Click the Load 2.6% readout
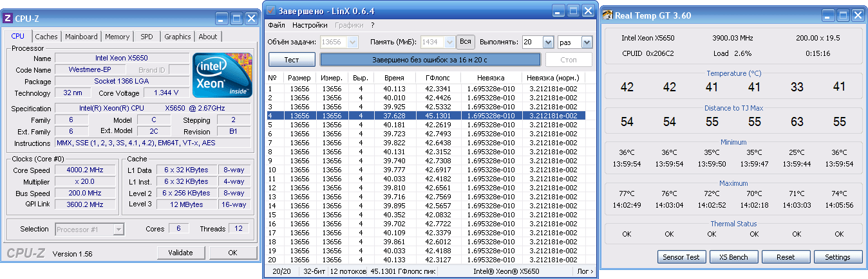 tap(732, 53)
